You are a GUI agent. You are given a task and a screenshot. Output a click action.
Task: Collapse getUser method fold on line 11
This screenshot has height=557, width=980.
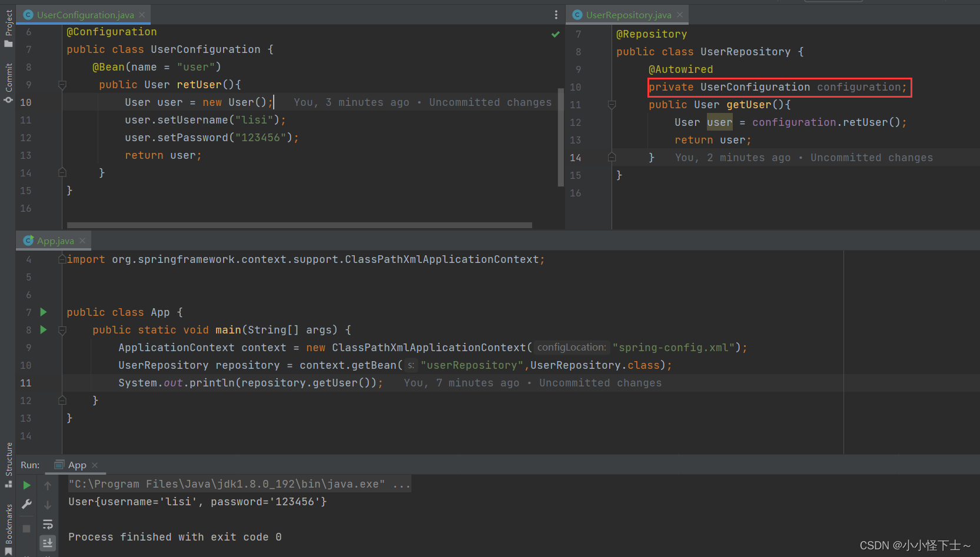612,105
